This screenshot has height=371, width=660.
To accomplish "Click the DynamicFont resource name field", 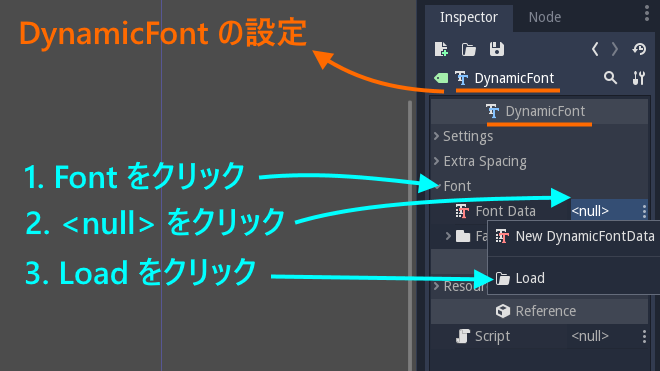I will point(514,78).
